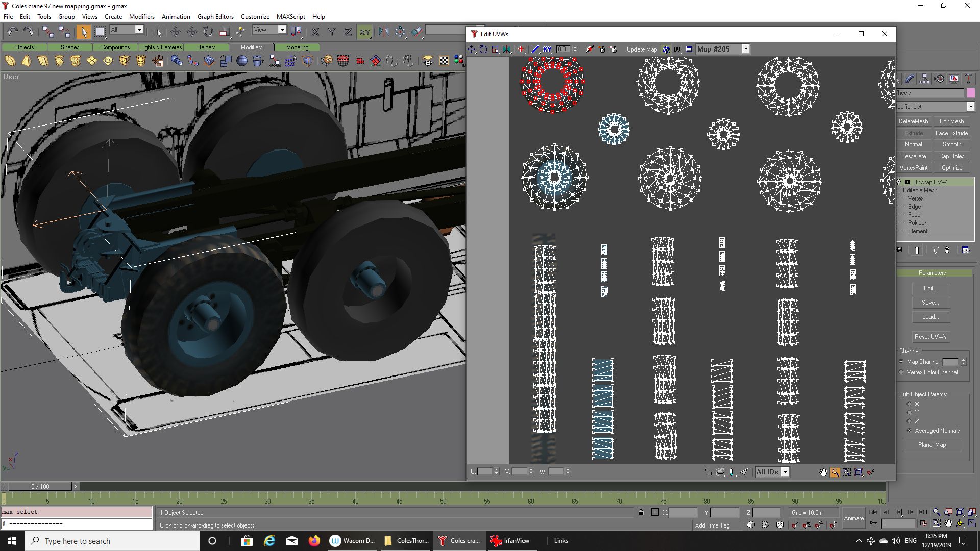Screen dimensions: 980x551
Task: Activate the Pan hand tool in UV editor
Action: pos(823,472)
